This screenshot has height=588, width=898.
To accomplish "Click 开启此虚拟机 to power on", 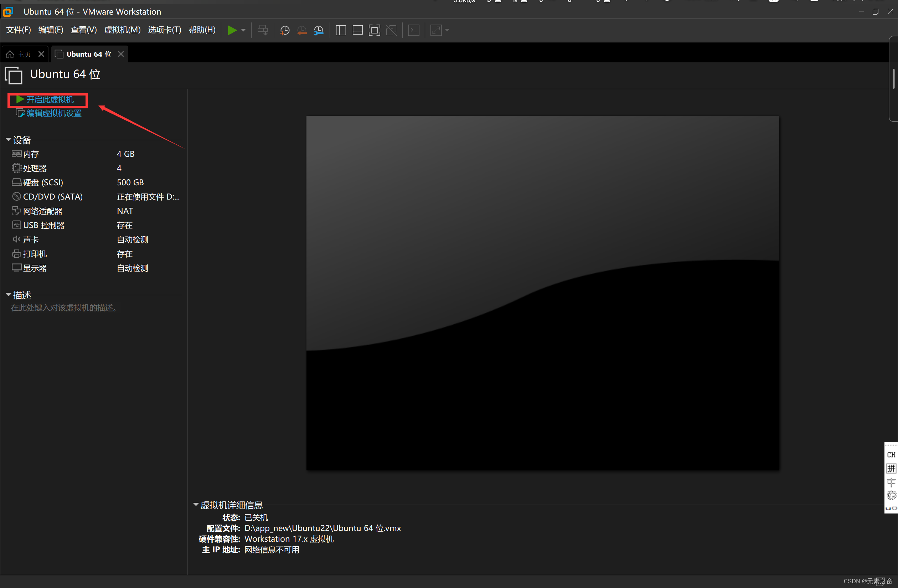I will (50, 100).
